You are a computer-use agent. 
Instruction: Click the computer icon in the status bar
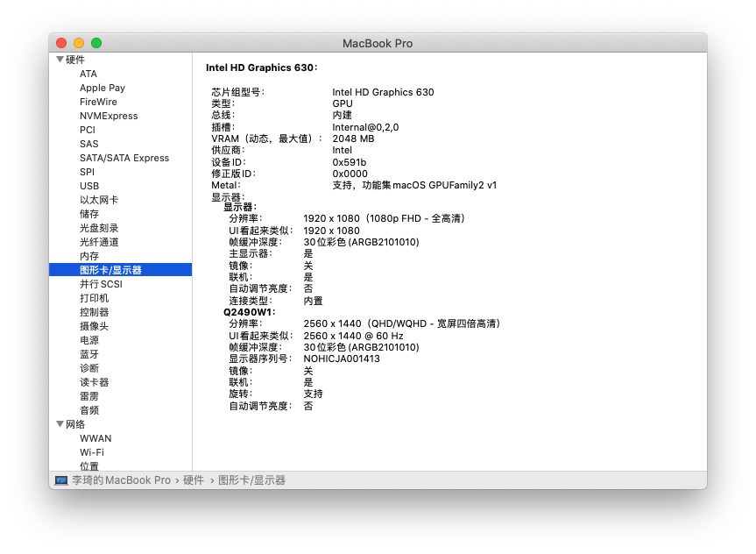click(60, 479)
